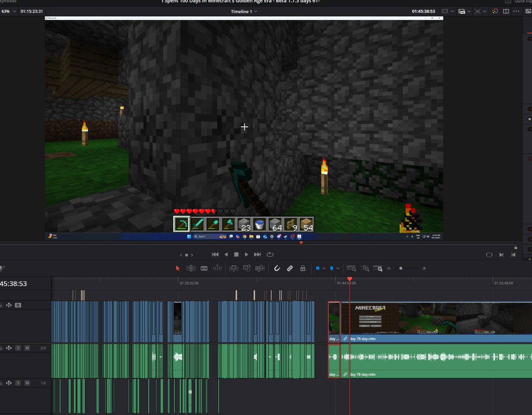
Task: Choose the Blade Edit Mode tool
Action: pos(204,268)
